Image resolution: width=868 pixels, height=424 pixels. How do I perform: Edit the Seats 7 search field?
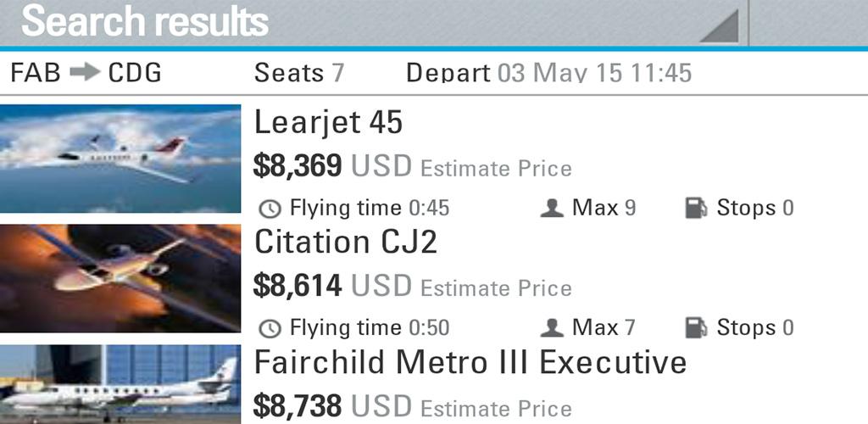click(299, 73)
